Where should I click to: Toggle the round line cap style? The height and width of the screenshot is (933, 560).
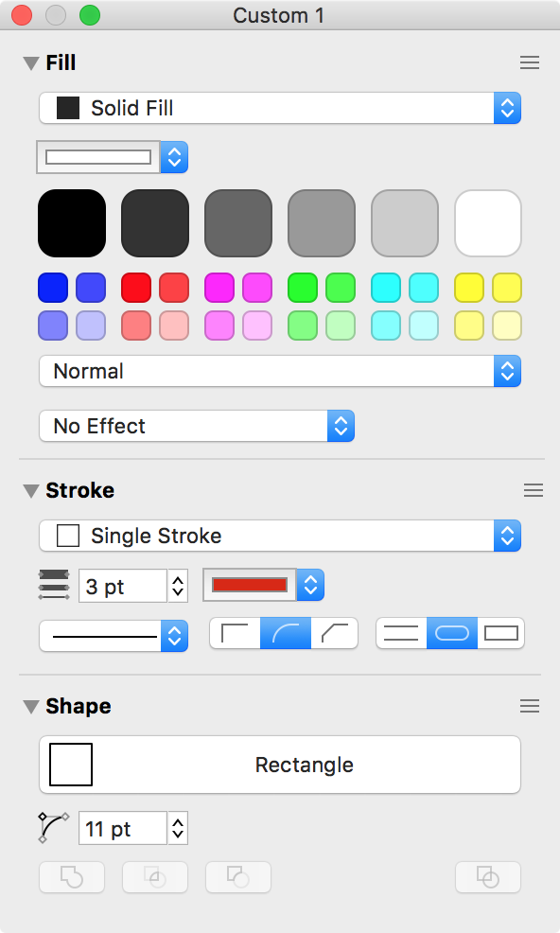452,633
